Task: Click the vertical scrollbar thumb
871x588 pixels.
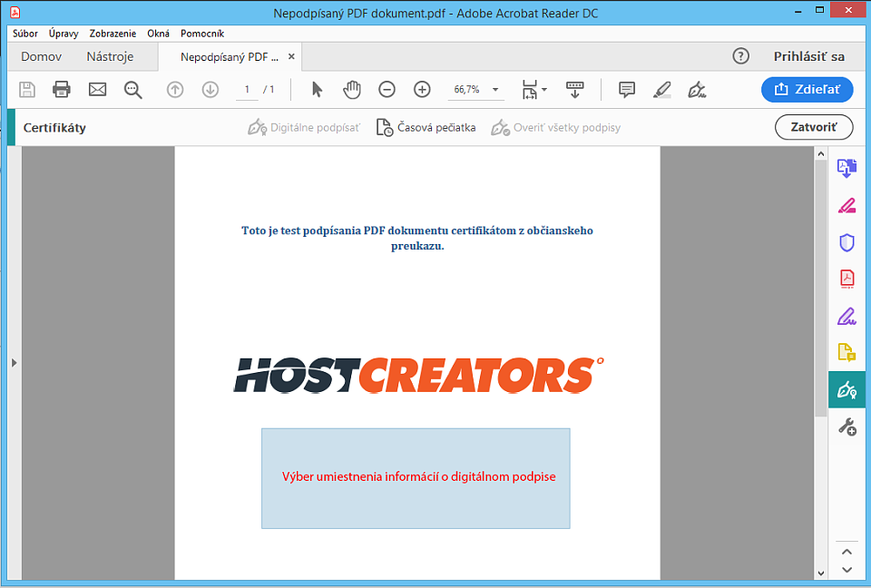Action: pos(820,288)
